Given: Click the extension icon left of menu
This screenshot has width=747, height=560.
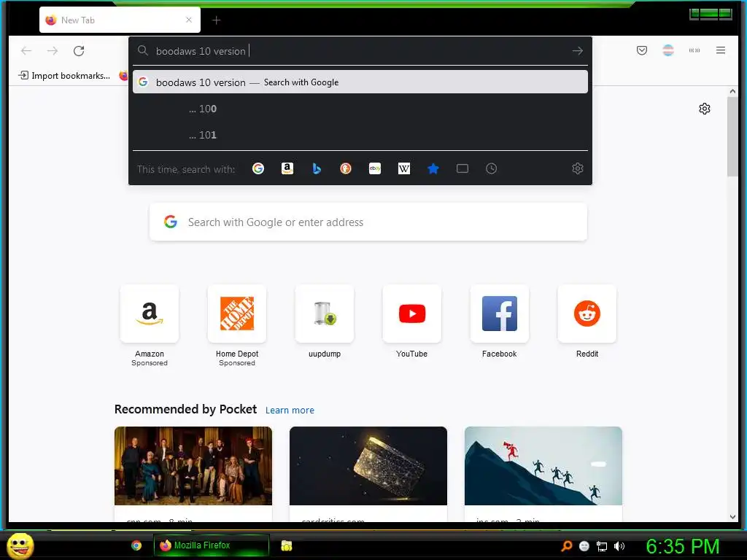Looking at the screenshot, I should pos(694,50).
